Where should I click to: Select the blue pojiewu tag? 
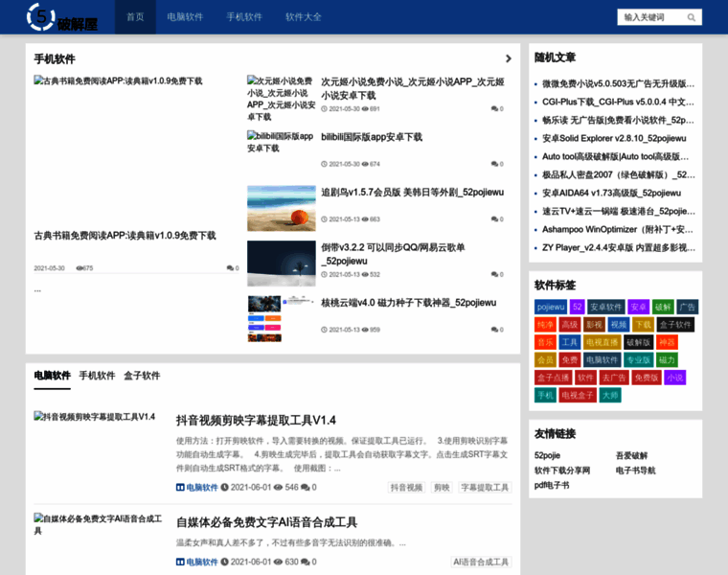551,307
